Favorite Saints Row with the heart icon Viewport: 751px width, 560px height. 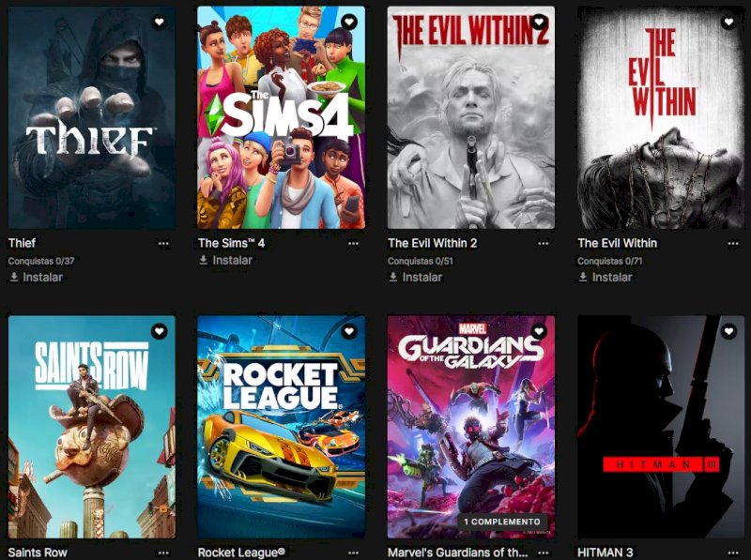coord(159,331)
